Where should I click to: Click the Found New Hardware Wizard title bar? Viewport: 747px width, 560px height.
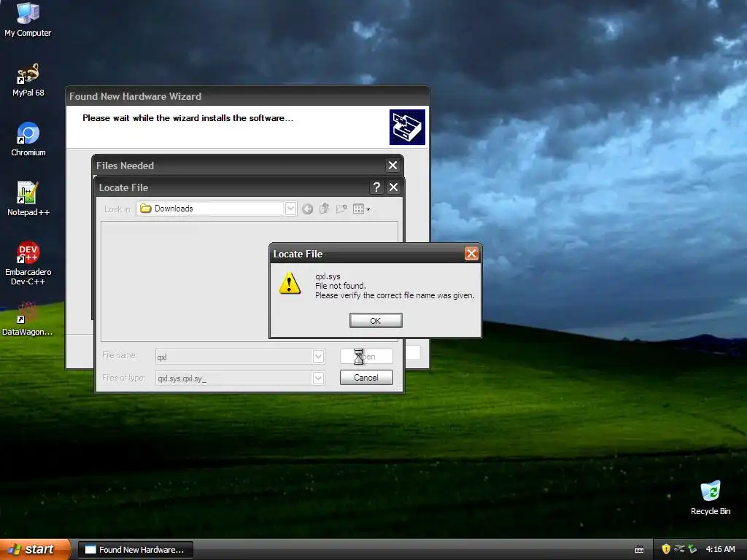tap(247, 96)
